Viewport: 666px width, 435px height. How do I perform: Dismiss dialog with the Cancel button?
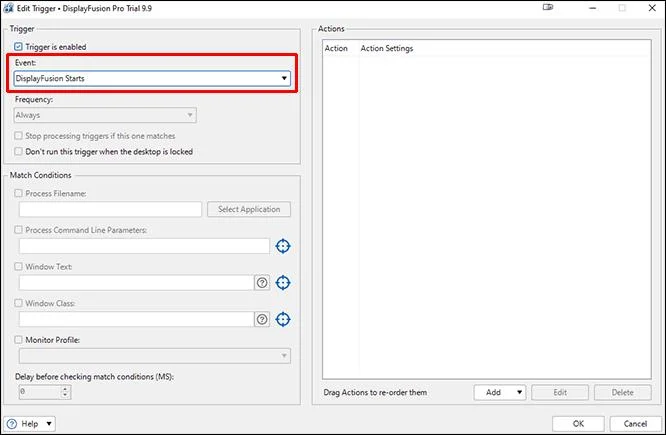[635, 424]
